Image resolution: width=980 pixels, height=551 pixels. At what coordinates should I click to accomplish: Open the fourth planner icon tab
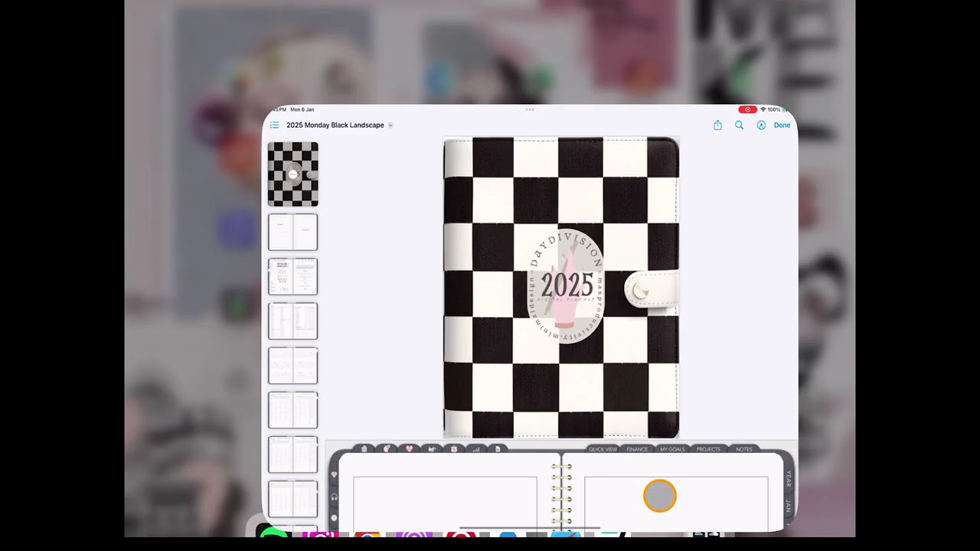click(x=432, y=449)
